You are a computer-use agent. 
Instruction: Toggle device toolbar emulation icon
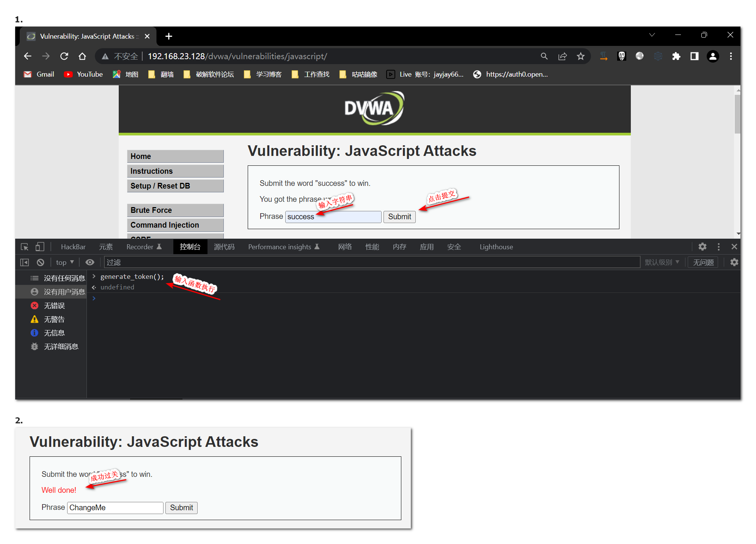[x=40, y=247]
